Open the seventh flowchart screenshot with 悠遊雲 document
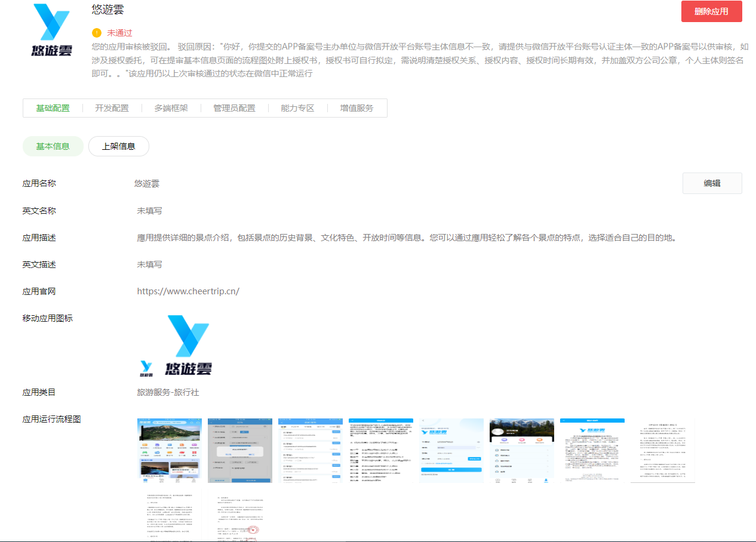Image resolution: width=756 pixels, height=542 pixels. tap(592, 451)
